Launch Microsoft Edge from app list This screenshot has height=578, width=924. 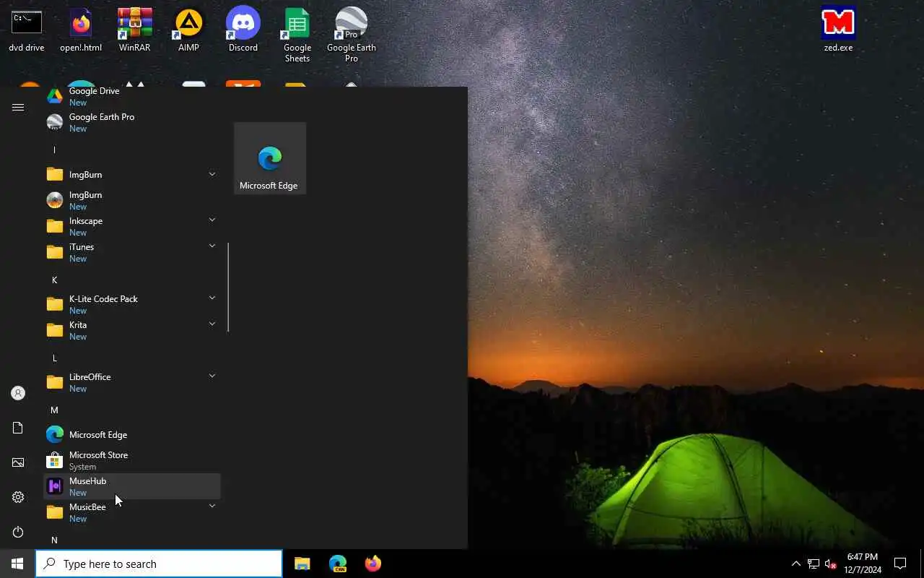click(x=132, y=434)
